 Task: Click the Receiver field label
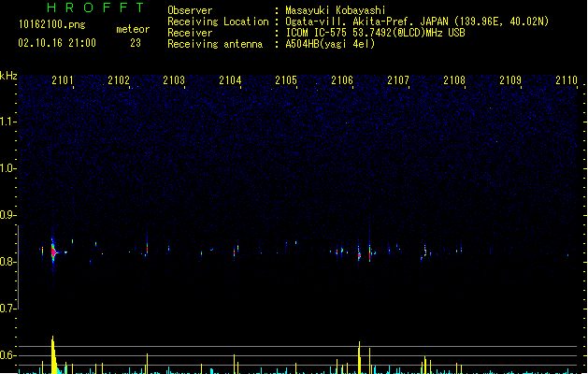(x=190, y=33)
